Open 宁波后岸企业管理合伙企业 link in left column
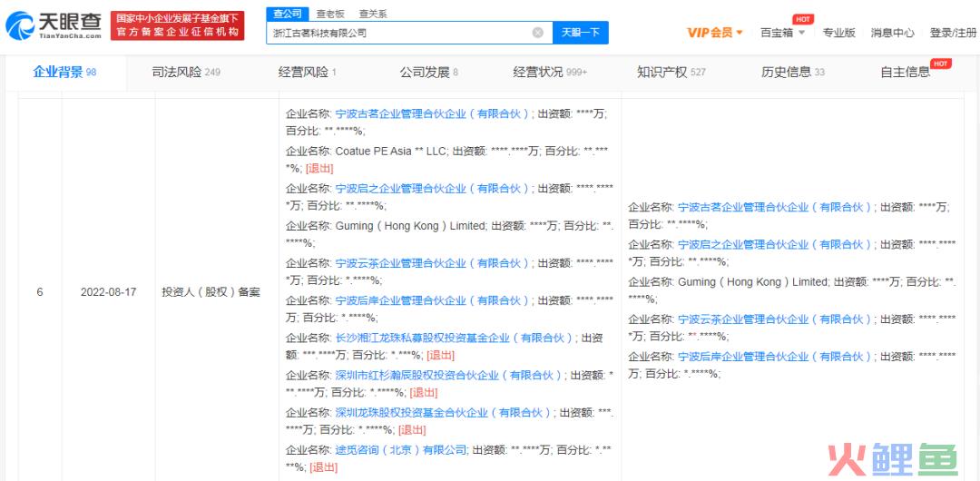Viewport: 980px width, 481px height. (433, 301)
